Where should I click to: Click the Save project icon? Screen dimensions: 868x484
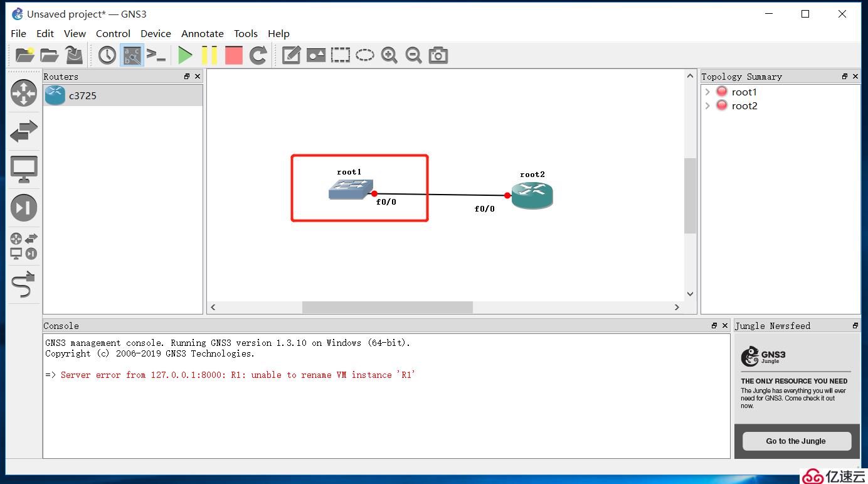pyautogui.click(x=74, y=55)
